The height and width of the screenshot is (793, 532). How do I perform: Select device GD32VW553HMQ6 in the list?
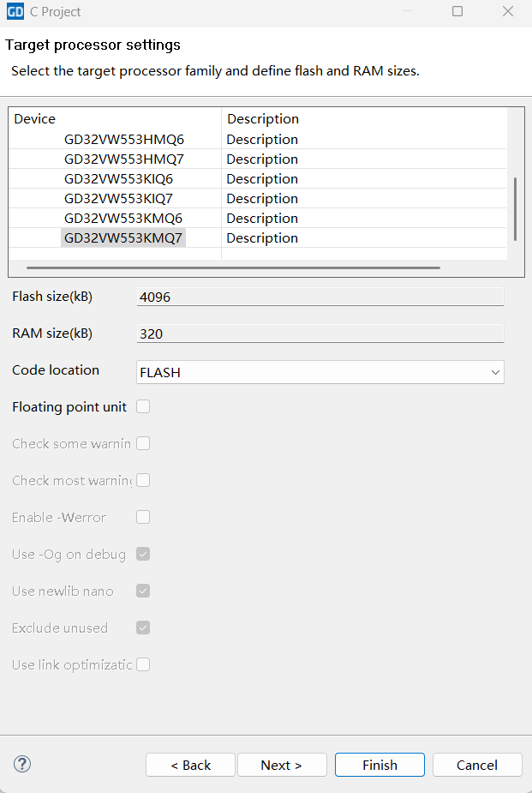[124, 139]
